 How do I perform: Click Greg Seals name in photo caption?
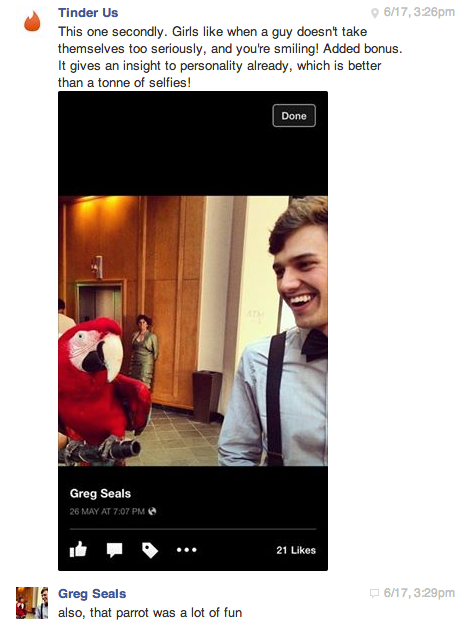(x=100, y=493)
